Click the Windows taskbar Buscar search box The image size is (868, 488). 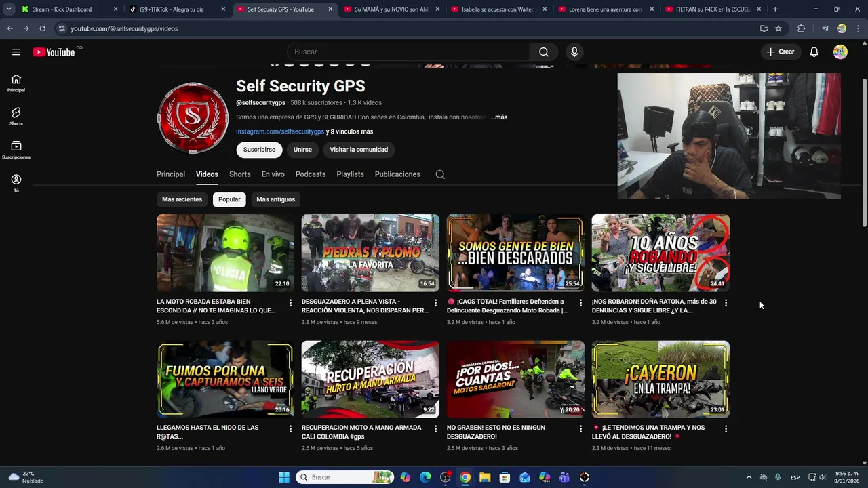[x=345, y=477]
